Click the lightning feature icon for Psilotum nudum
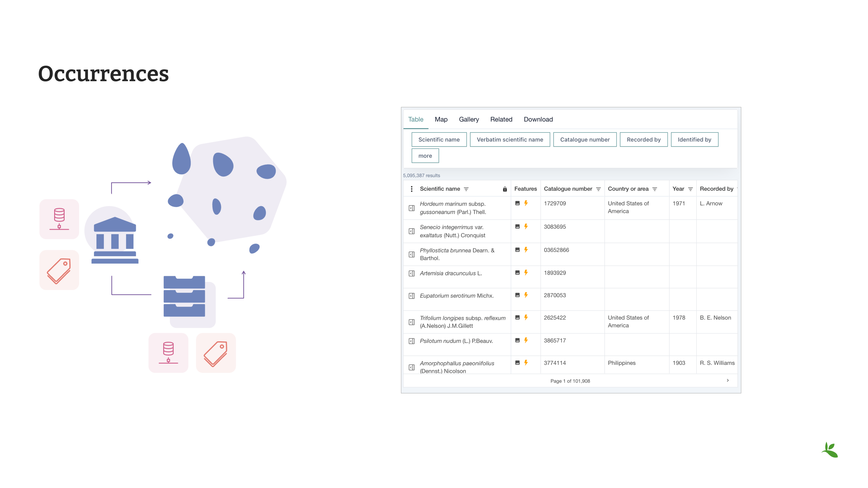This screenshot has width=868, height=488. (526, 340)
